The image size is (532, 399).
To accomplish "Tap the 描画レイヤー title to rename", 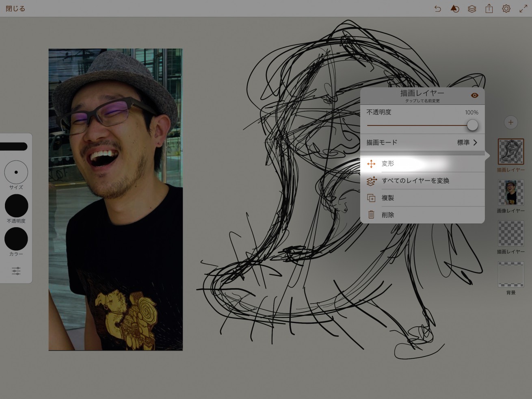I will tap(422, 93).
